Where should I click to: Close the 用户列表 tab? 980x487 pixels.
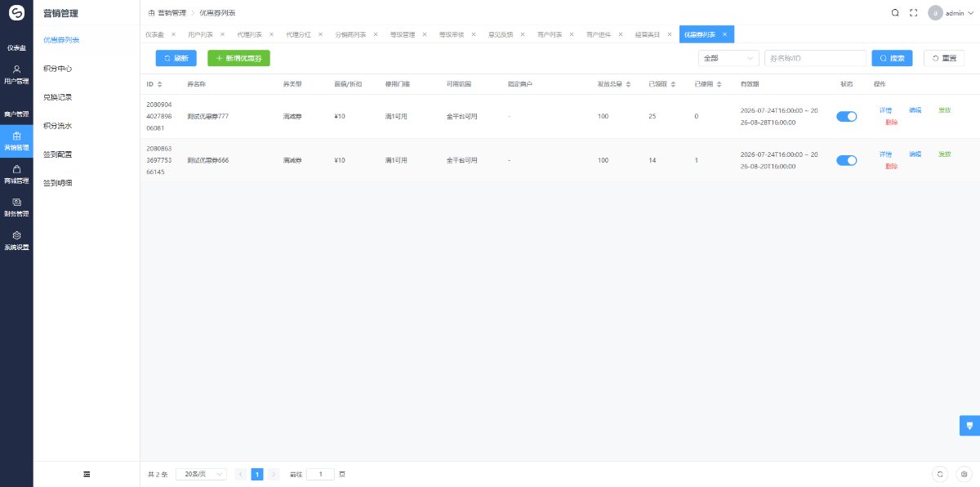[x=222, y=34]
